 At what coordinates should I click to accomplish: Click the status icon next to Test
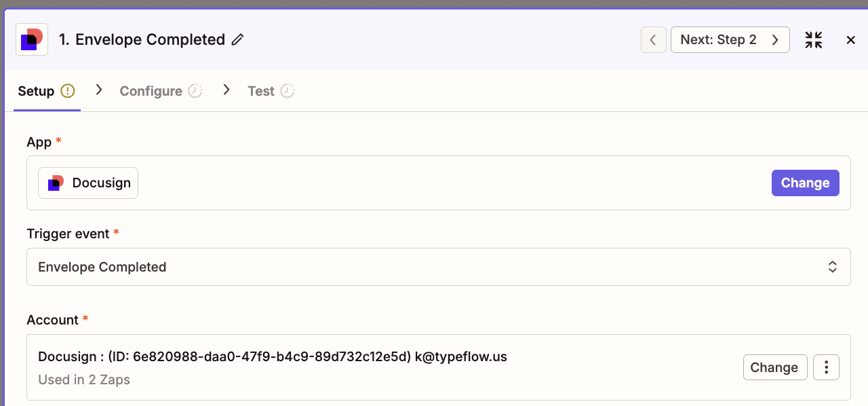(x=288, y=91)
